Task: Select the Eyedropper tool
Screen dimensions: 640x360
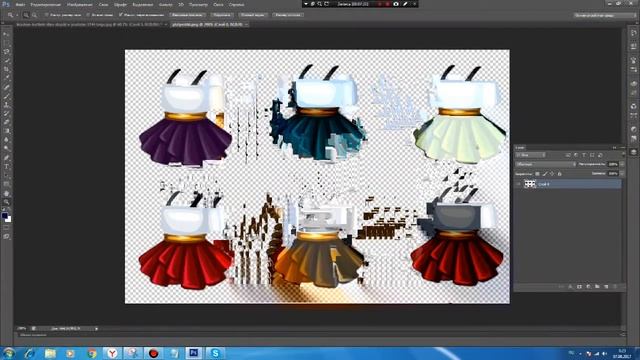Action: point(7,78)
